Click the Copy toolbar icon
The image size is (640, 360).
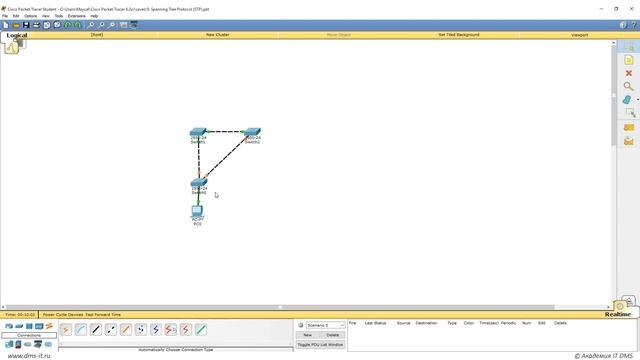[47, 25]
